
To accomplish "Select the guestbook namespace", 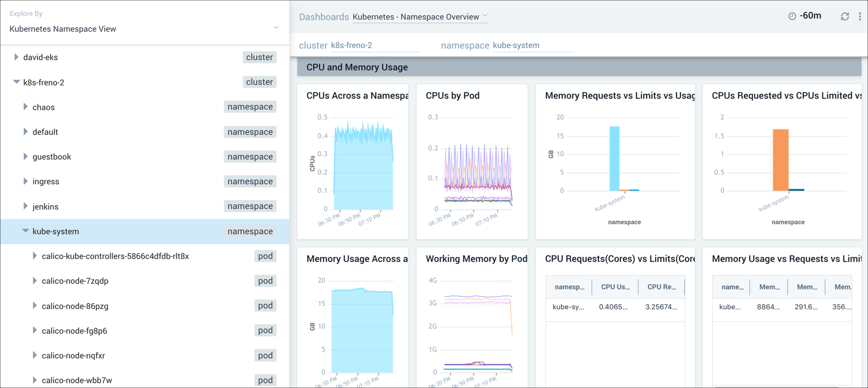I will 52,157.
